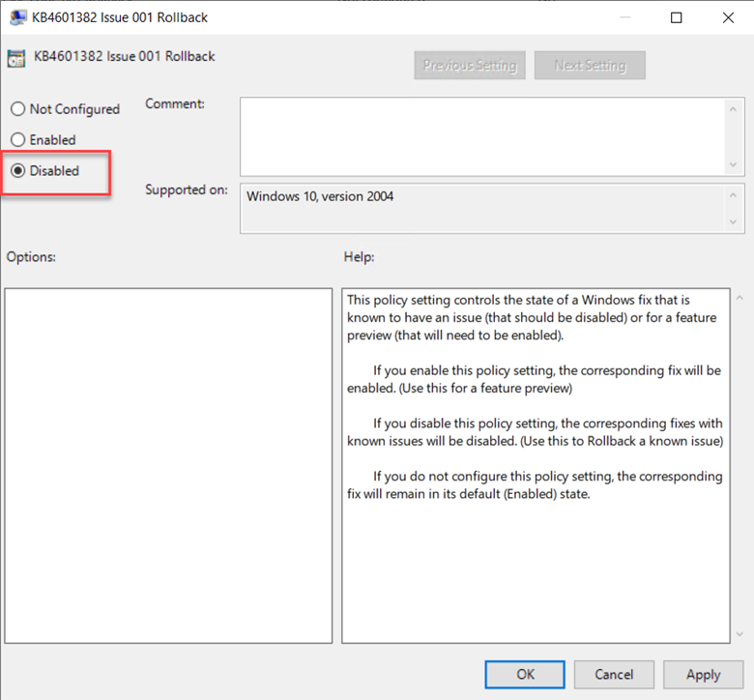Choose the Disabled radio button

44,171
